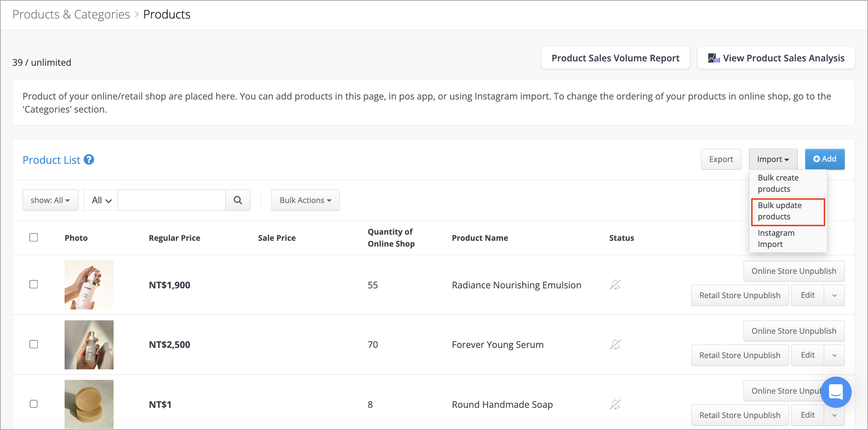Click Edit for Radiance Nourishing Emulsion

tap(808, 295)
